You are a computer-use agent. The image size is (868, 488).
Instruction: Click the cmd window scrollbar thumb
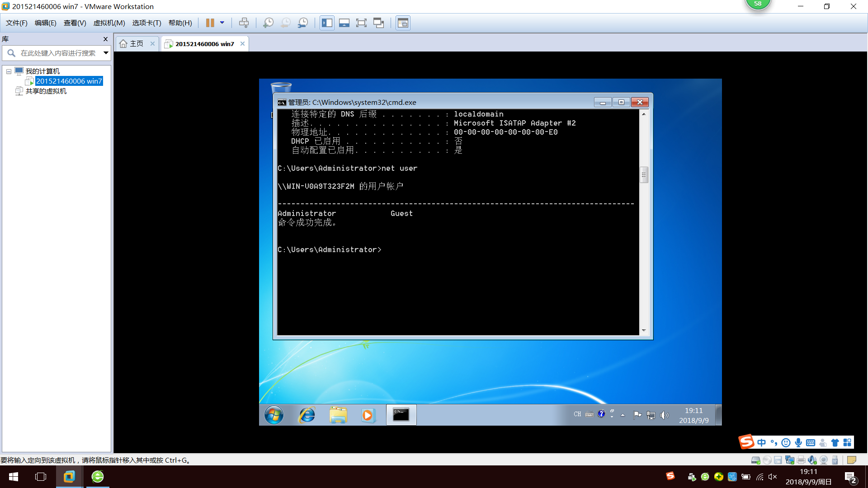[644, 174]
